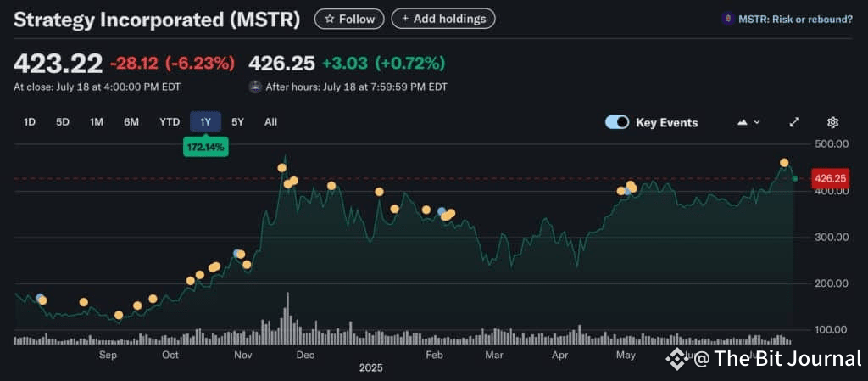This screenshot has height=381, width=868.
Task: Toggle the Key Events switch
Action: point(617,122)
